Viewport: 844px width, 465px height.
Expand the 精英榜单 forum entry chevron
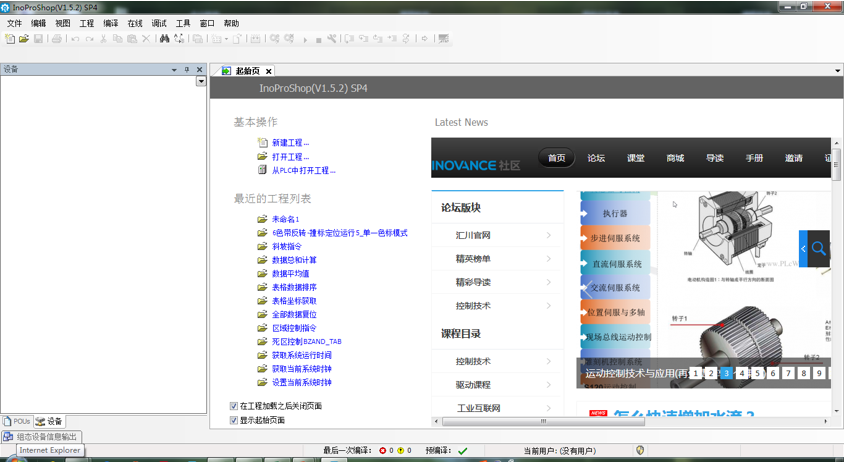548,259
